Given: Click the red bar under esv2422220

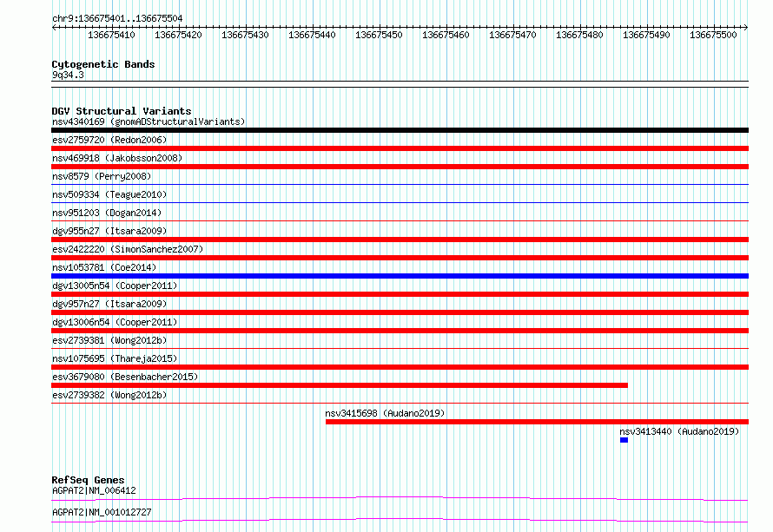Looking at the screenshot, I should click(400, 258).
